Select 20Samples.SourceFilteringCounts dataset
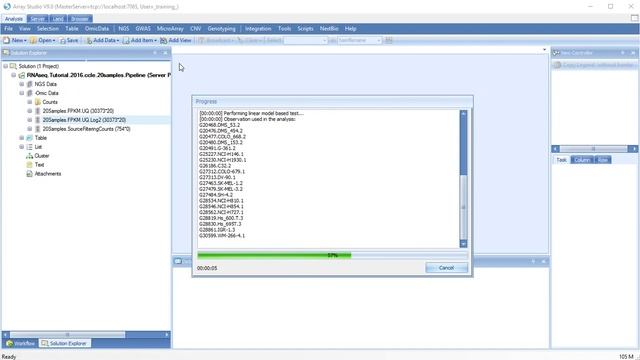This screenshot has height=360, width=640. pos(87,129)
